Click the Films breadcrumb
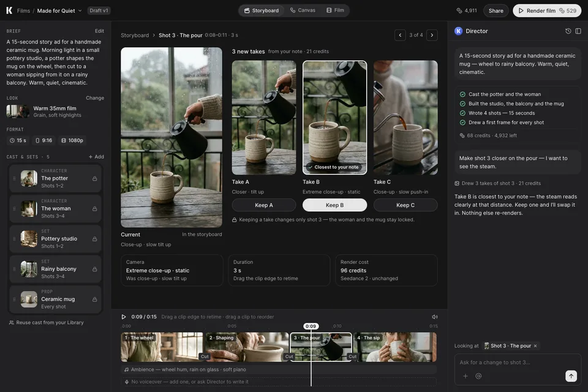Screen dimensions: 588x392 click(23, 11)
